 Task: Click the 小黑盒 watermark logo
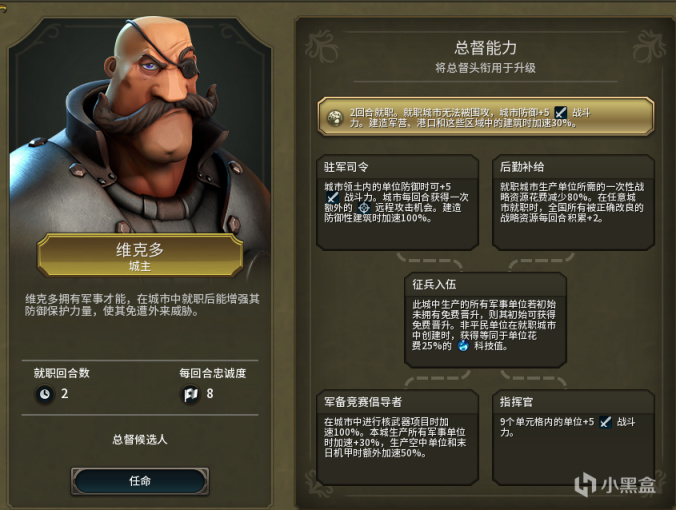pos(615,484)
